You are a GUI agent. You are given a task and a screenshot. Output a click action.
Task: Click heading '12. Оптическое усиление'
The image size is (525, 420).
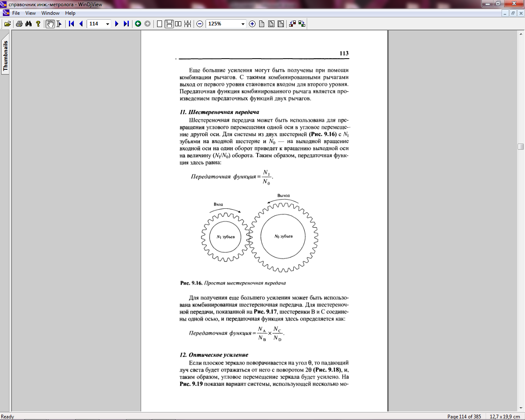(x=214, y=355)
